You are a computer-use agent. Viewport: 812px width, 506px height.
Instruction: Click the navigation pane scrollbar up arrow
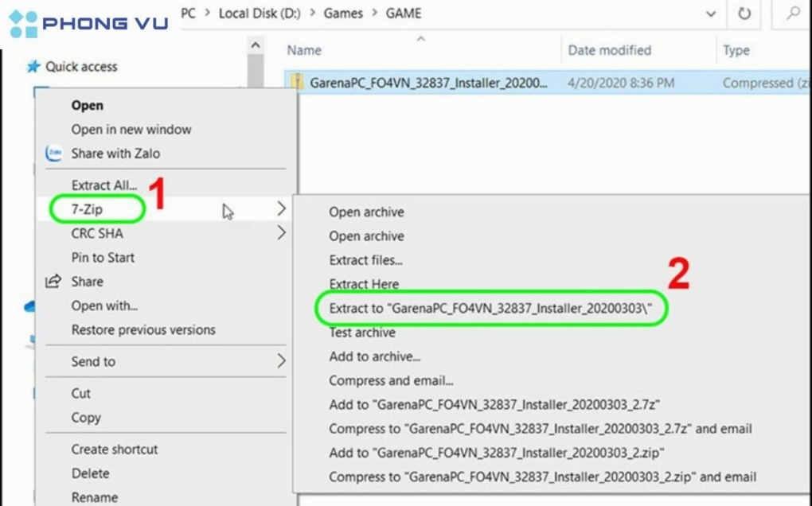coord(256,47)
